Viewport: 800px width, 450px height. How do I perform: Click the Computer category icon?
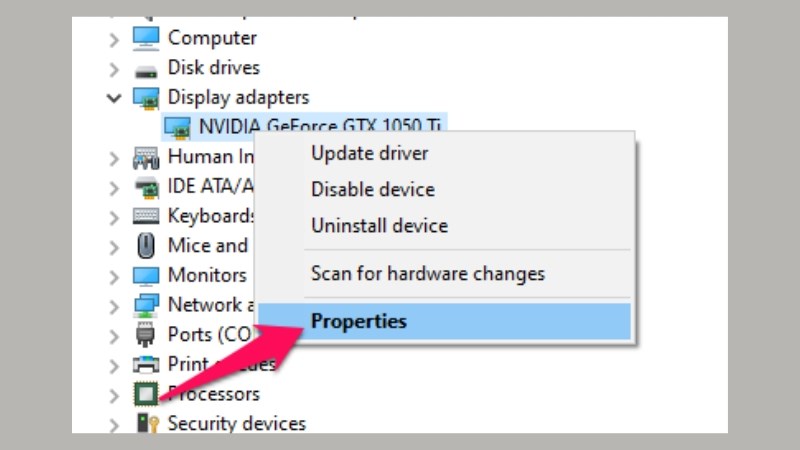(146, 38)
